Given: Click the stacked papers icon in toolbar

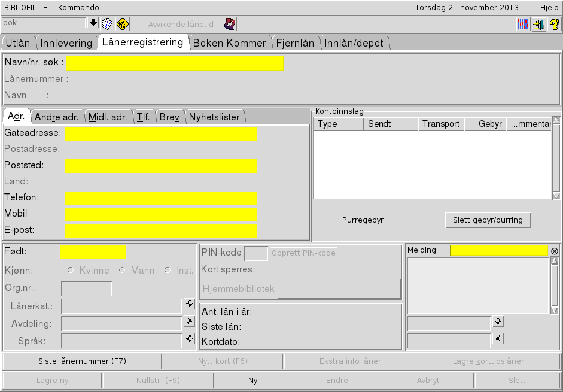Looking at the screenshot, I should [x=107, y=24].
